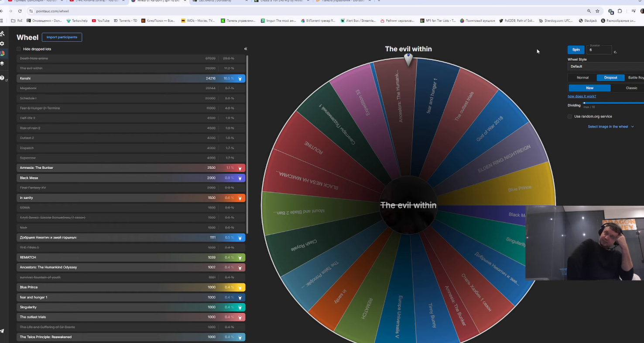Screen dimensions: 644x343
Task: Click the crown icon on The outlast trials row
Action: pyautogui.click(x=240, y=317)
